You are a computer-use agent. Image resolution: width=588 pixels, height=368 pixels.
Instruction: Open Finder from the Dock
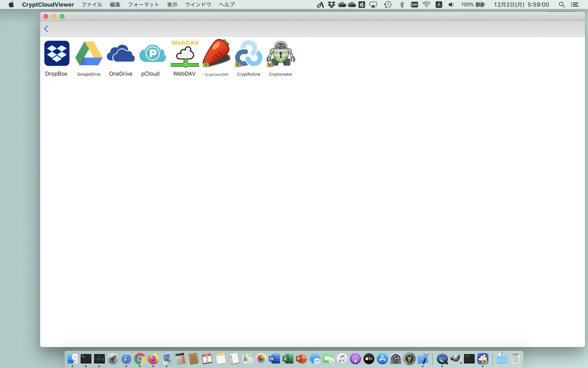[x=72, y=358]
